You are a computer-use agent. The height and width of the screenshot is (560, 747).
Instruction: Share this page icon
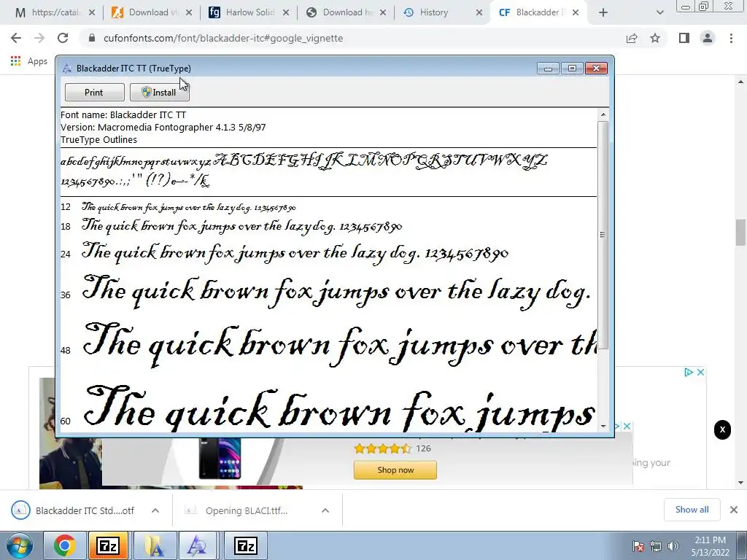tap(632, 38)
